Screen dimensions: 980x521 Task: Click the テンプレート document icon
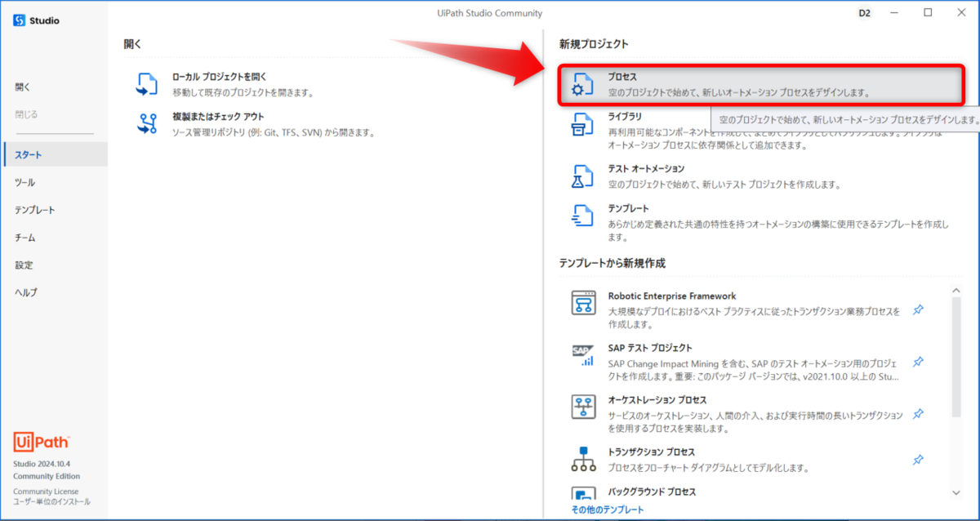click(x=582, y=216)
